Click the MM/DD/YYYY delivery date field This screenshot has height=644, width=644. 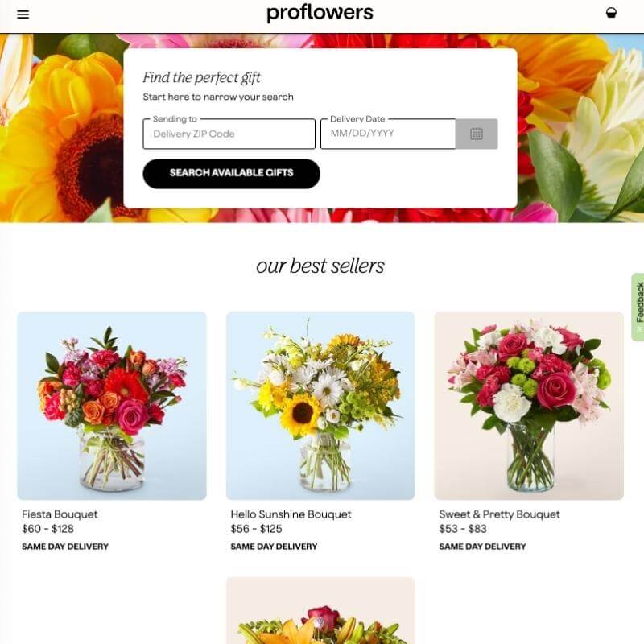pyautogui.click(x=388, y=134)
